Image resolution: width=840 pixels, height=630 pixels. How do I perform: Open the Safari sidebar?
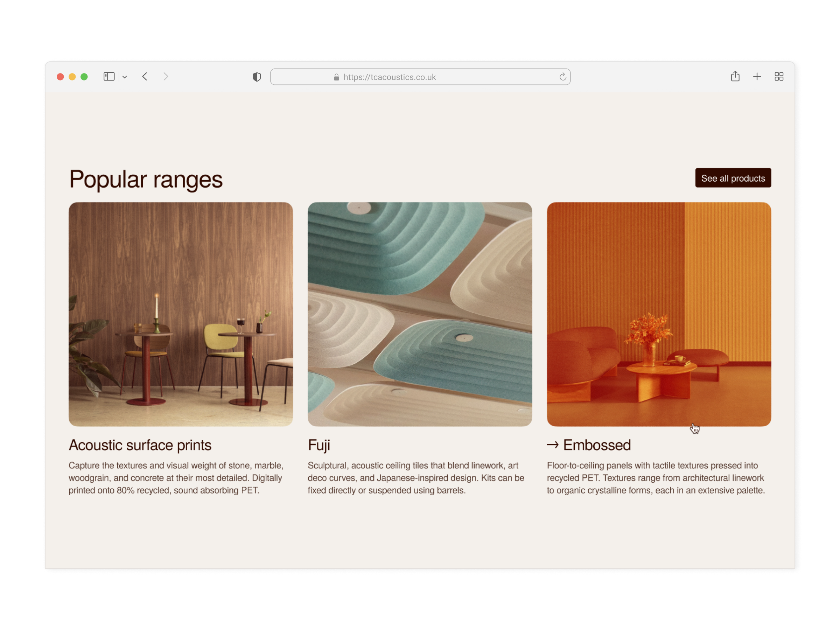click(109, 77)
